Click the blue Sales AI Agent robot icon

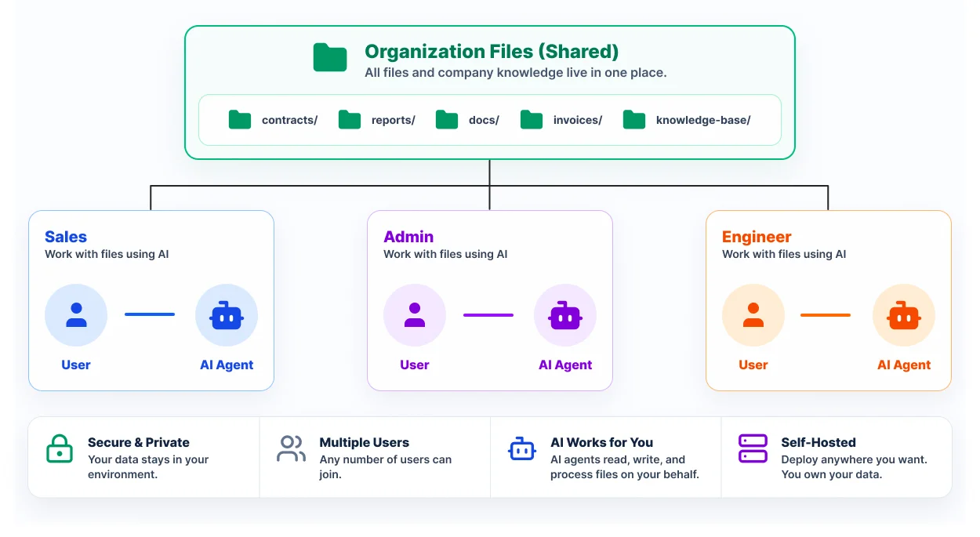pos(227,315)
